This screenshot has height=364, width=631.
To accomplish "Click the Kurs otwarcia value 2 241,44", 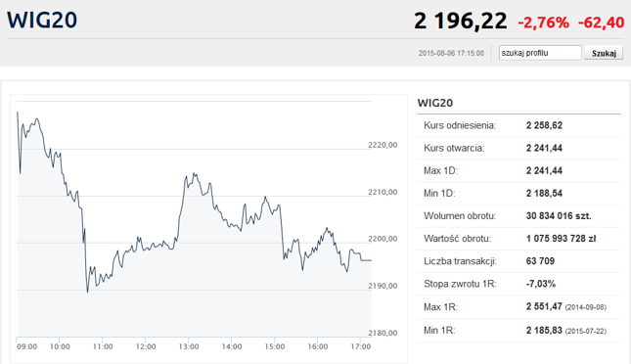I will coord(544,148).
